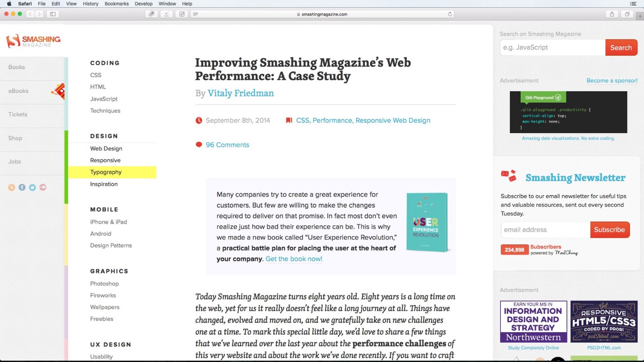This screenshot has width=644, height=362.
Task: Open the File menu
Action: pos(41,4)
